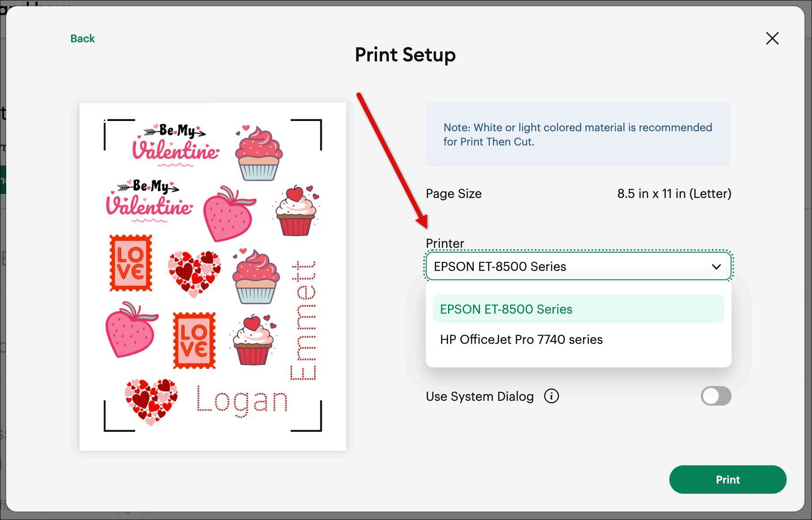The width and height of the screenshot is (812, 520).
Task: Click the Back link
Action: pos(82,38)
